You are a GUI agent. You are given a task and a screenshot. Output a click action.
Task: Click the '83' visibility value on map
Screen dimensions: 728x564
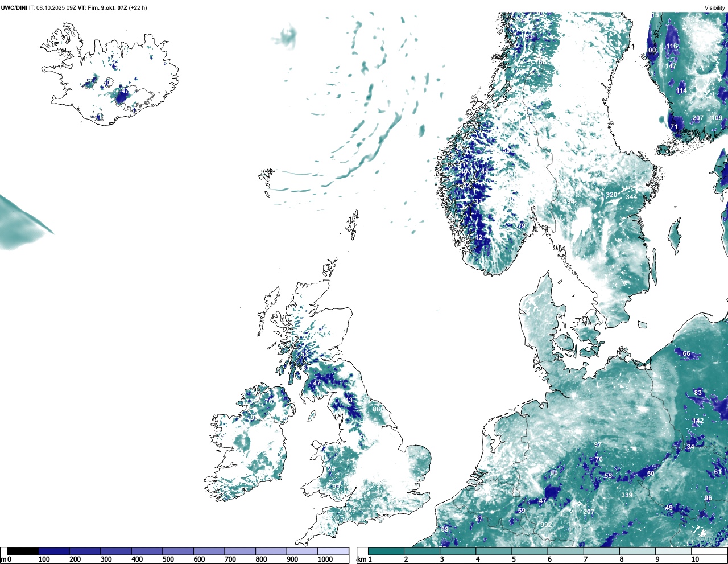(698, 393)
